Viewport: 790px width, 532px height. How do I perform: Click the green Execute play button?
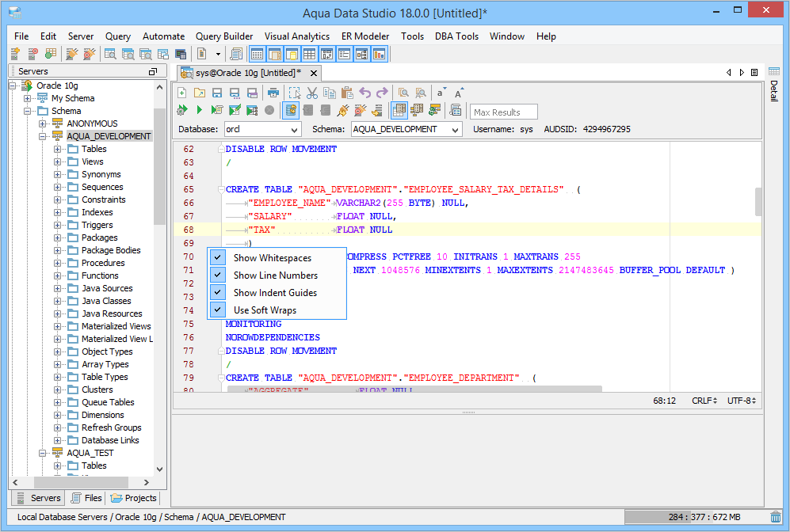(x=200, y=110)
